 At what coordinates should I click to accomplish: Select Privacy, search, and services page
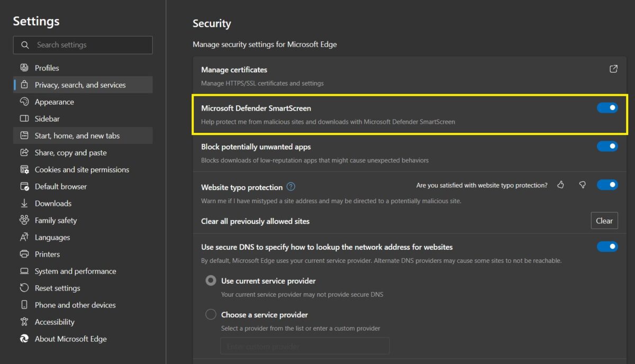coord(83,85)
